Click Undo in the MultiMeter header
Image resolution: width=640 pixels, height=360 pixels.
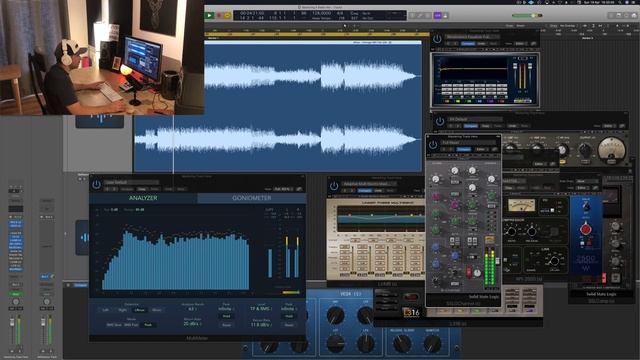[x=169, y=189]
